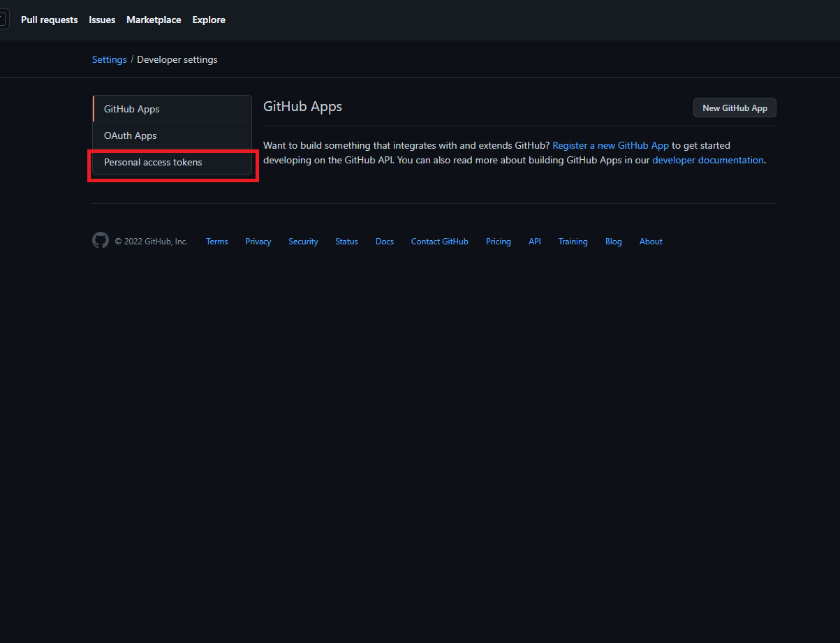
Task: Open the Security footer link
Action: [303, 242]
